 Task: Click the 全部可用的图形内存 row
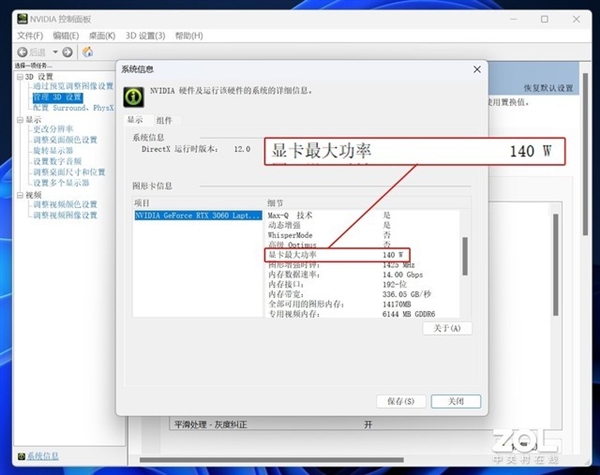coord(363,304)
